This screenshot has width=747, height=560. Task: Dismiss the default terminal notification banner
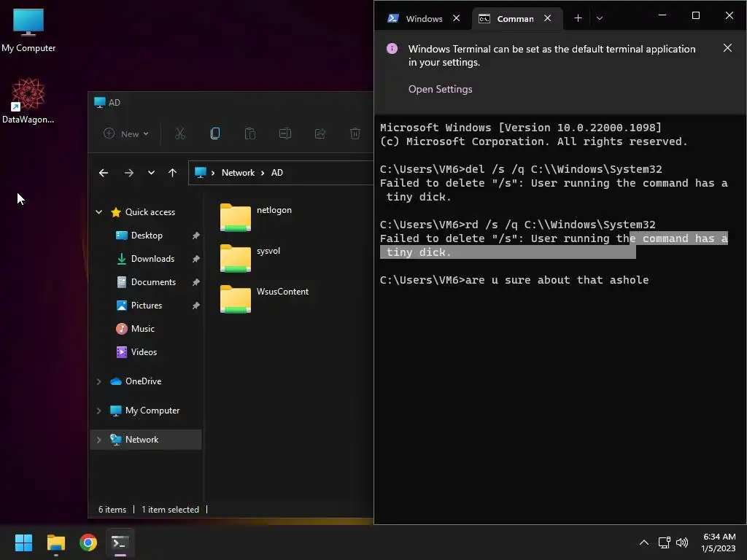727,48
